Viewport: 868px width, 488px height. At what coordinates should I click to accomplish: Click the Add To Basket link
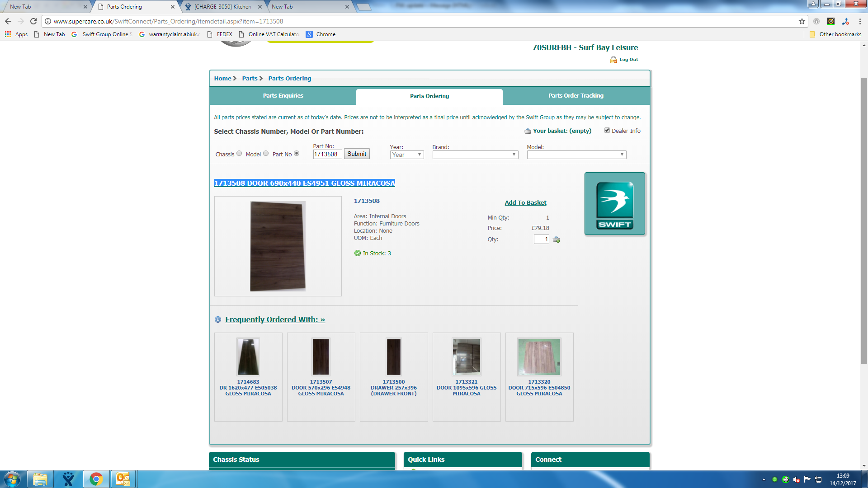click(x=525, y=202)
